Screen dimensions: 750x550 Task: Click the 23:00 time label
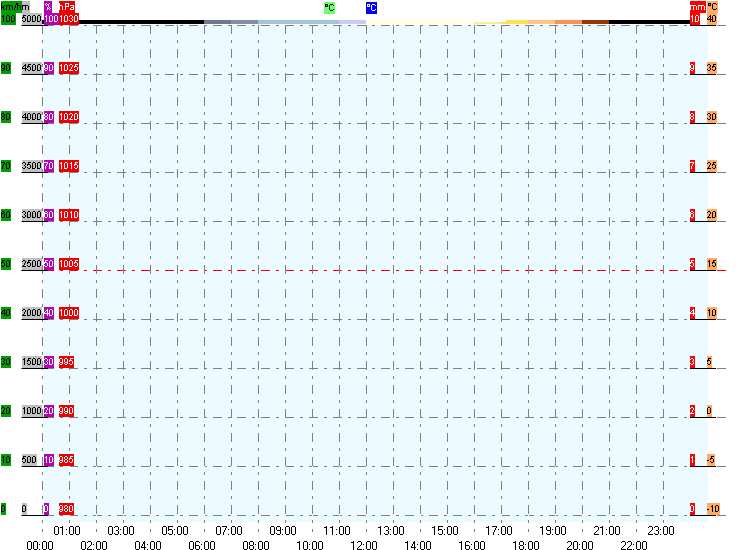pyautogui.click(x=662, y=530)
